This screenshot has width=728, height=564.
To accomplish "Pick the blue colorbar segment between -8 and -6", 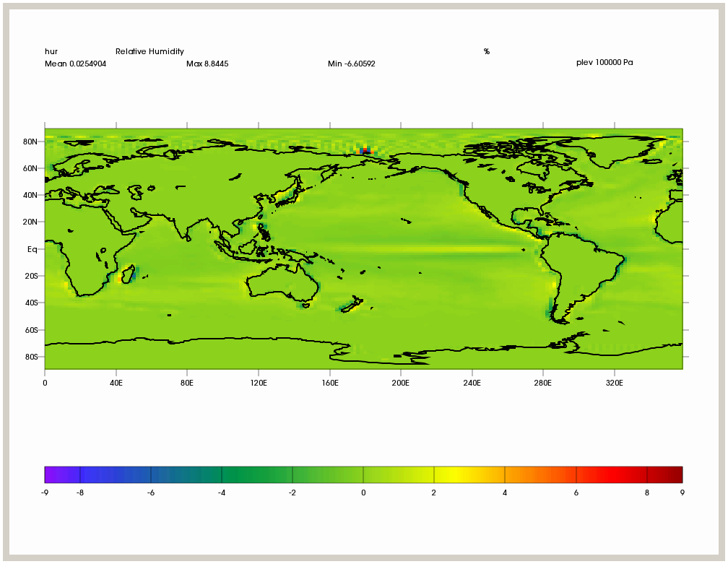I will (x=116, y=474).
